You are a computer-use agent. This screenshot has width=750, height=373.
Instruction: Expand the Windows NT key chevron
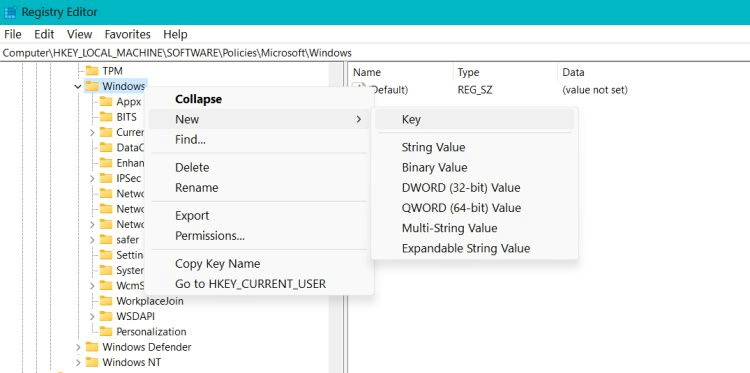[78, 362]
